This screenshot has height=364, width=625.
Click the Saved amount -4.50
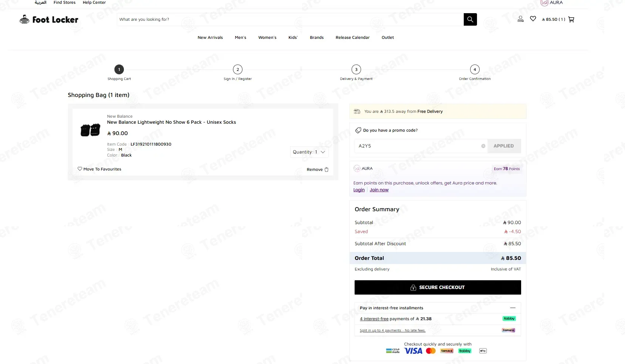pos(512,232)
